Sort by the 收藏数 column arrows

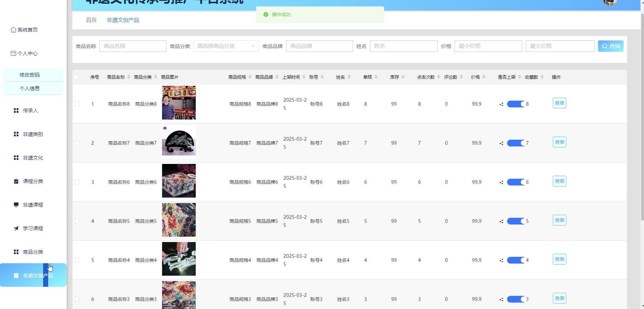coord(542,77)
